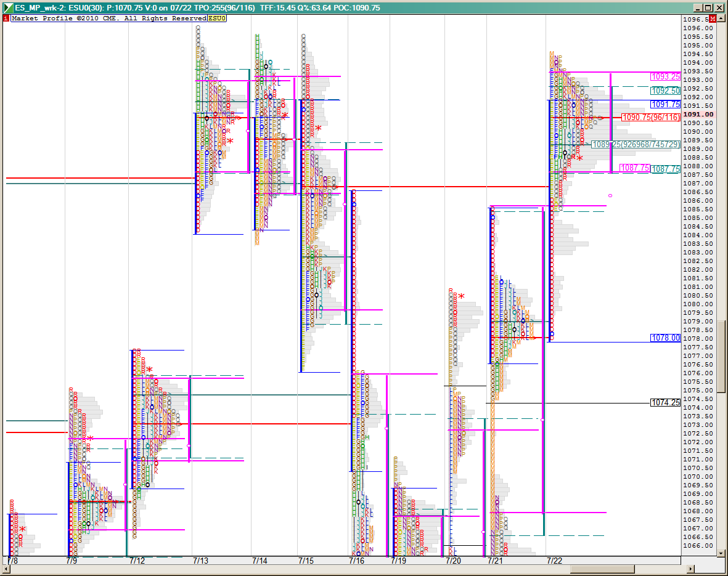
Task: Click the blue 1078.00 price label
Action: point(665,338)
